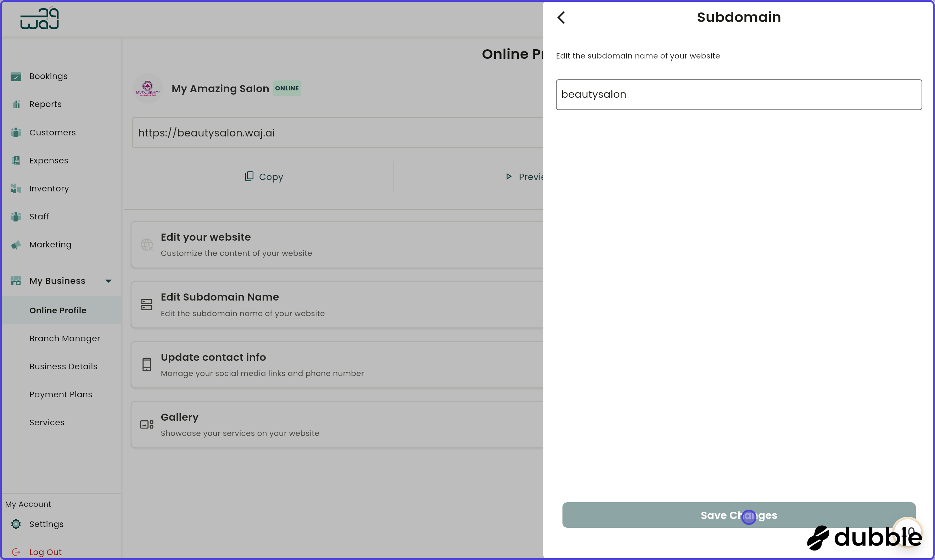Open Update contact info

[264, 364]
